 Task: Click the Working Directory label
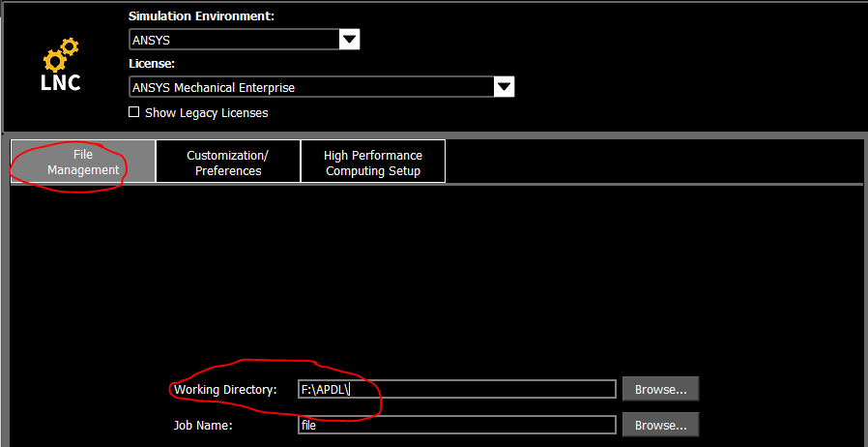(x=225, y=389)
